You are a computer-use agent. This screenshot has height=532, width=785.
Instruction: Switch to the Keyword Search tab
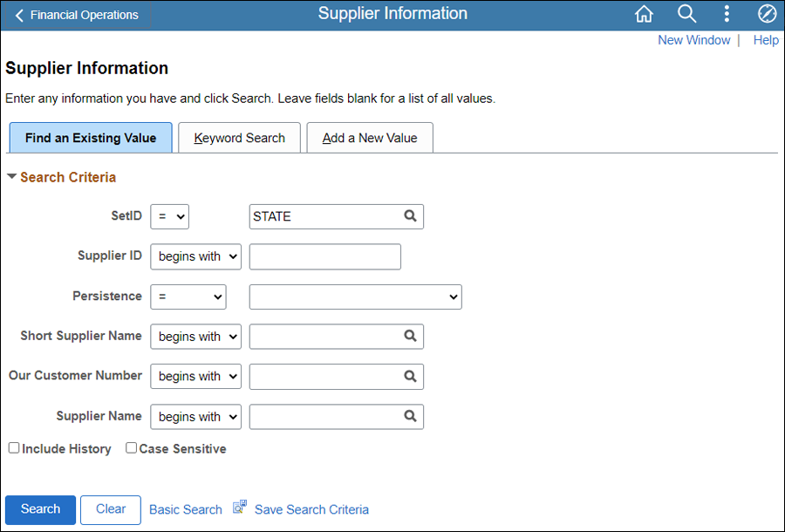click(239, 138)
